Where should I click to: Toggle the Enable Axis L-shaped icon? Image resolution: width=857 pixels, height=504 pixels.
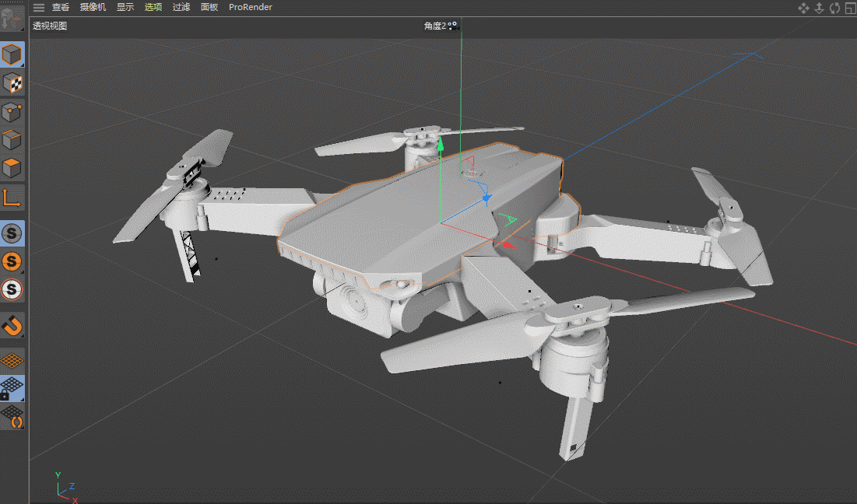tap(12, 198)
